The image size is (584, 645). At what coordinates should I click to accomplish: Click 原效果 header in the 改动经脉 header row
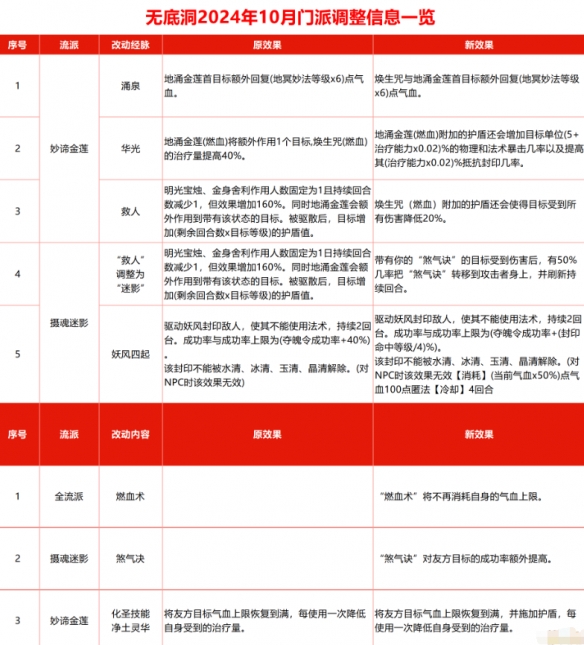[x=267, y=45]
